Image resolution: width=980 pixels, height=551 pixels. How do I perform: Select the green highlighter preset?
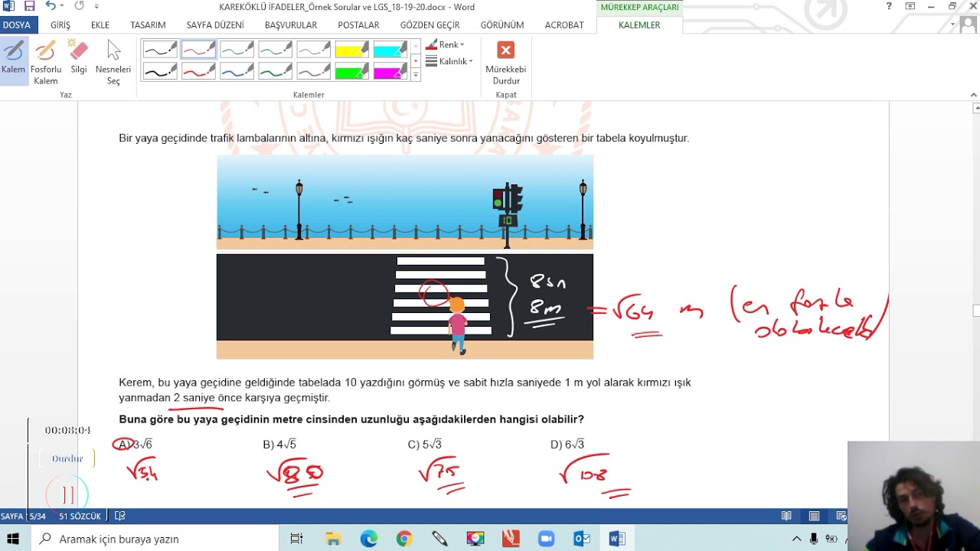pyautogui.click(x=352, y=70)
